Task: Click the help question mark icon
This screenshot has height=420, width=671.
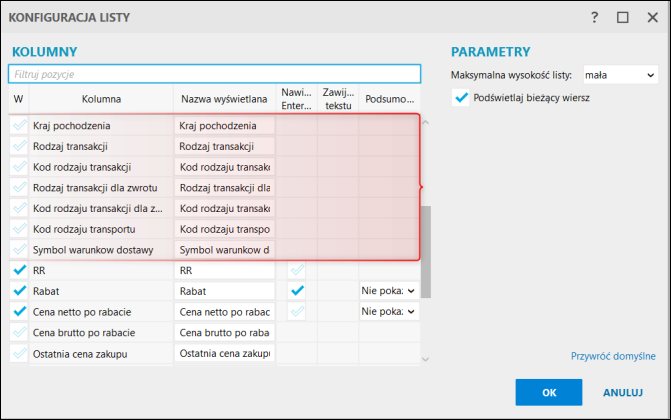Action: [594, 17]
